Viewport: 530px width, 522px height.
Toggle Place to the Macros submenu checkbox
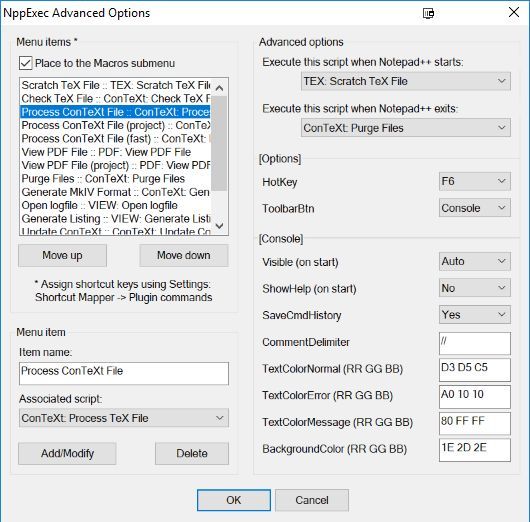coord(26,63)
